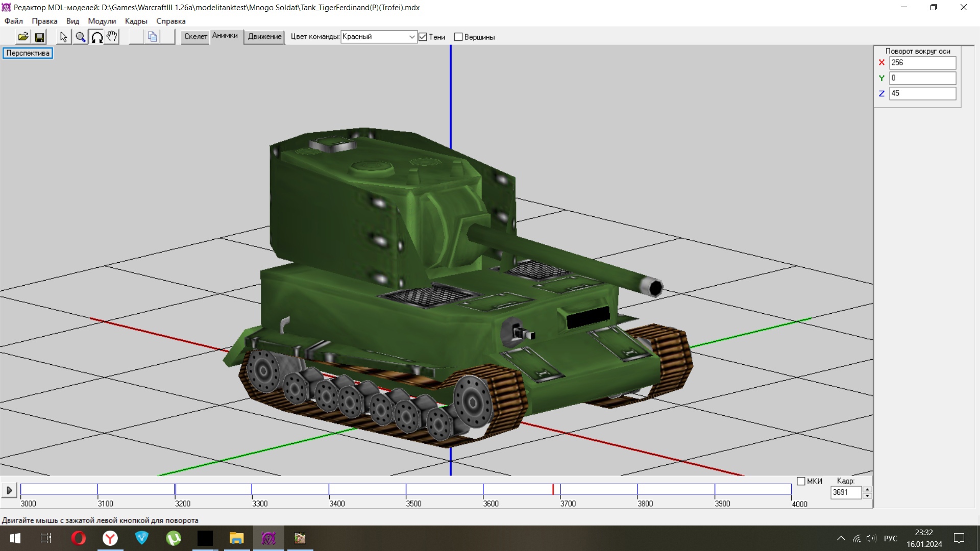Viewport: 980px width, 551px height.
Task: Click the Open file folder icon
Action: pos(23,37)
